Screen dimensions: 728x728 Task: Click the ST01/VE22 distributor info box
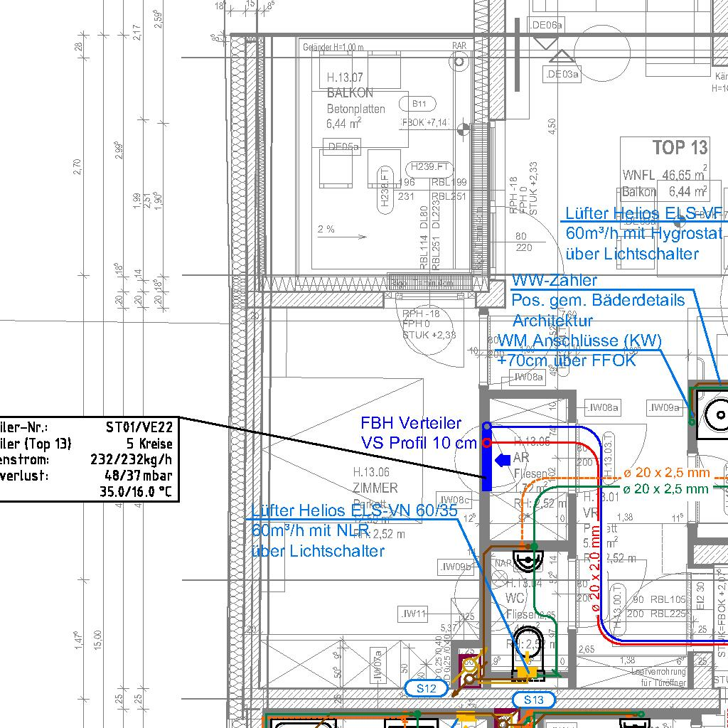click(x=89, y=459)
